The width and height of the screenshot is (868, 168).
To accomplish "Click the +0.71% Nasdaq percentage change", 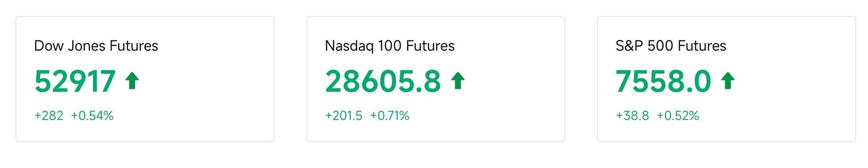I will click(x=390, y=116).
